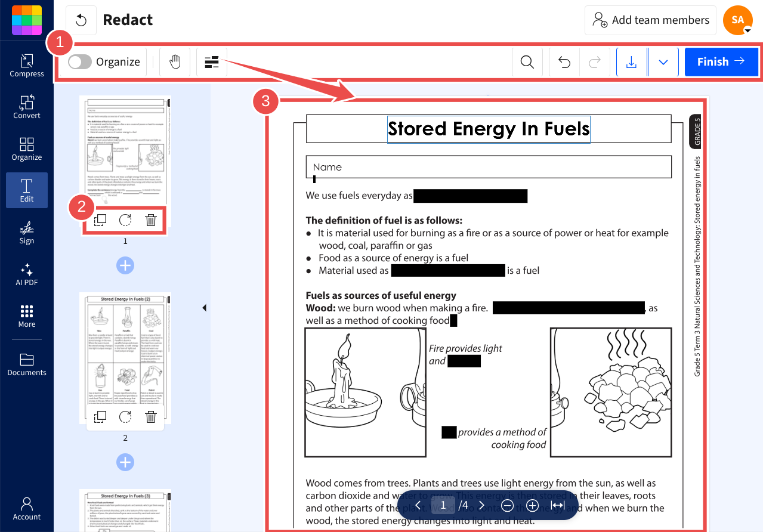The height and width of the screenshot is (532, 763).
Task: Click the Finish button
Action: [x=721, y=61]
